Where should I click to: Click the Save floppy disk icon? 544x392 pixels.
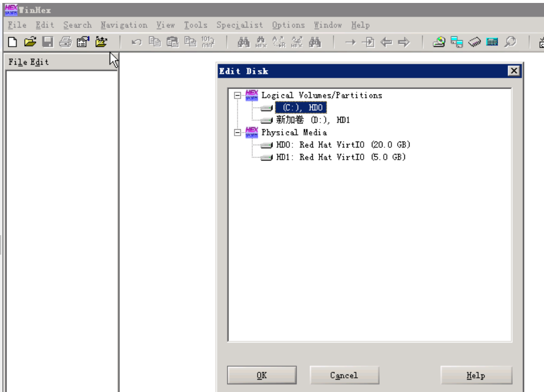[x=48, y=42]
